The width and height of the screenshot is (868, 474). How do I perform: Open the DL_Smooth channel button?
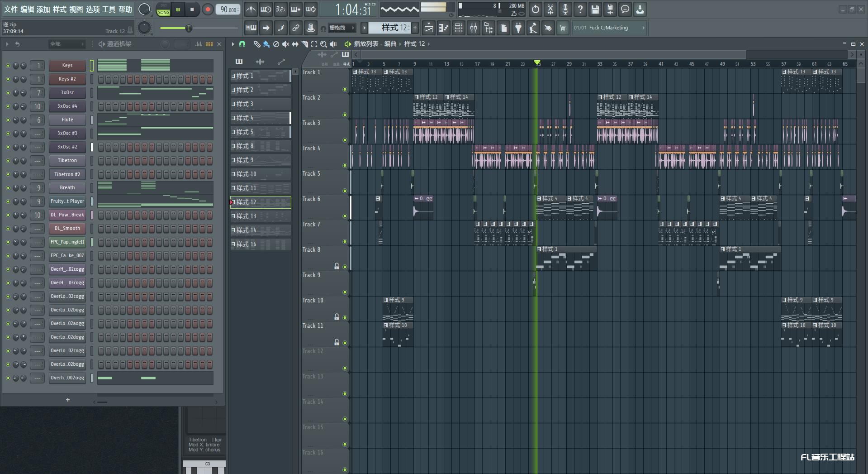click(67, 229)
